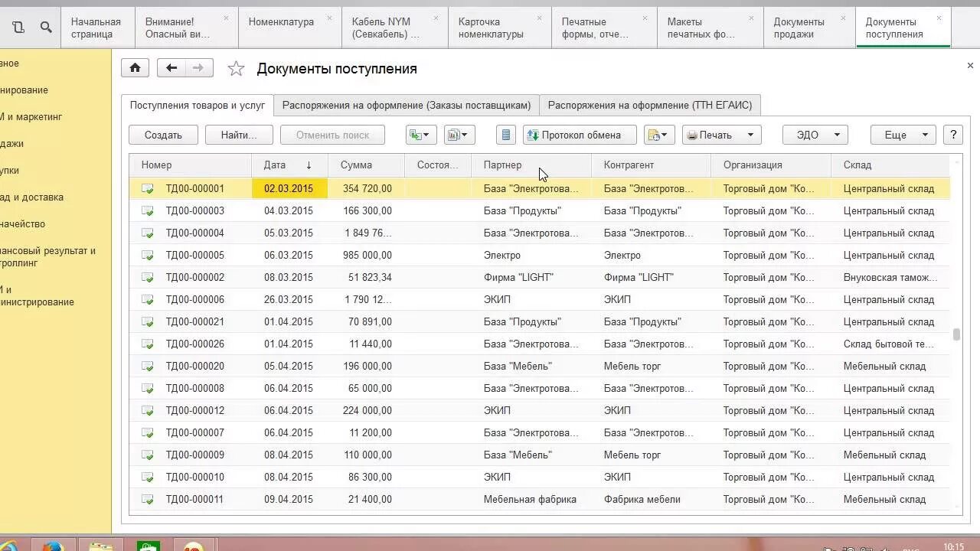Select posted document icon for ТД00-000026
The width and height of the screenshot is (980, 551).
tap(148, 344)
